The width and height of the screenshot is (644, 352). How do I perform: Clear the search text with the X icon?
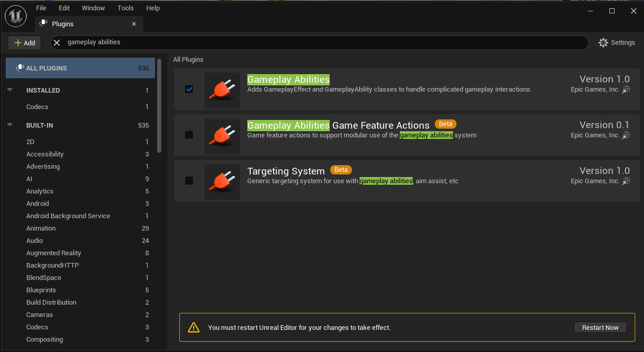(57, 42)
